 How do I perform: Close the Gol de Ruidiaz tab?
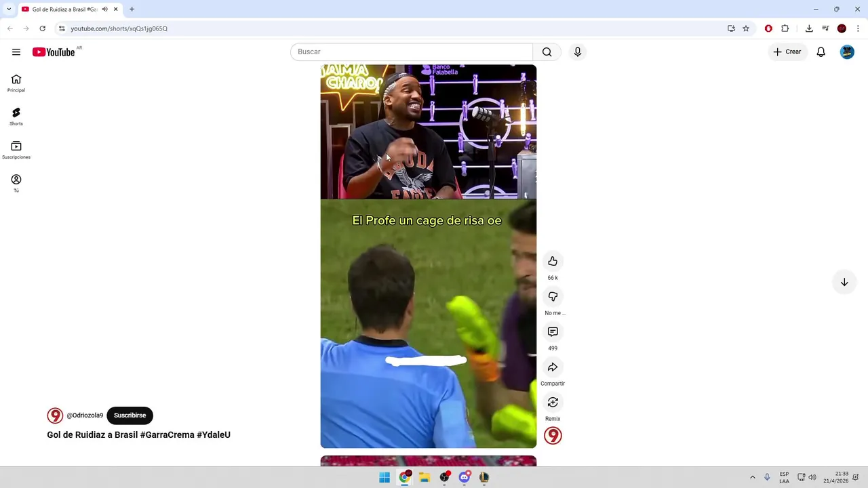(115, 9)
